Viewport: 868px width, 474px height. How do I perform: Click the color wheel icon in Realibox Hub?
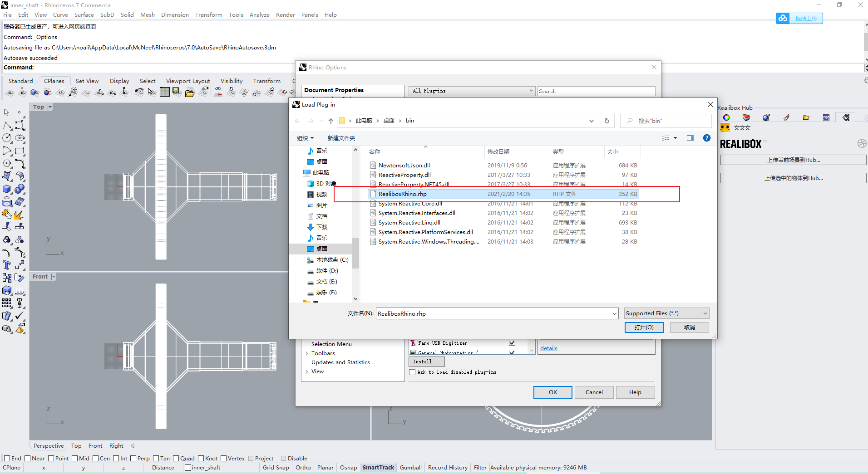click(x=726, y=117)
